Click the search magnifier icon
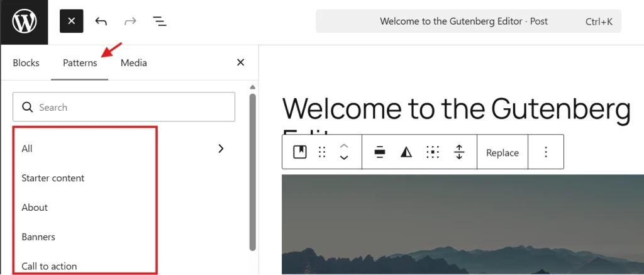 pos(28,107)
